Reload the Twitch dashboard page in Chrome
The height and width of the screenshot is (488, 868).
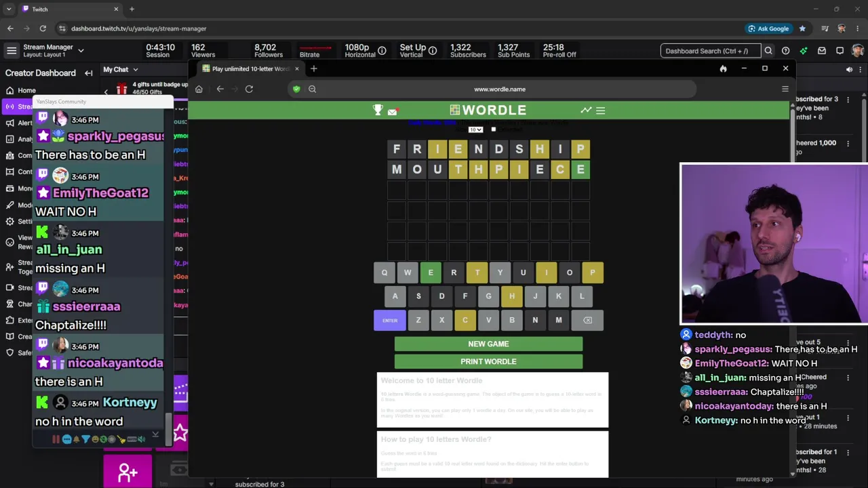tap(43, 28)
